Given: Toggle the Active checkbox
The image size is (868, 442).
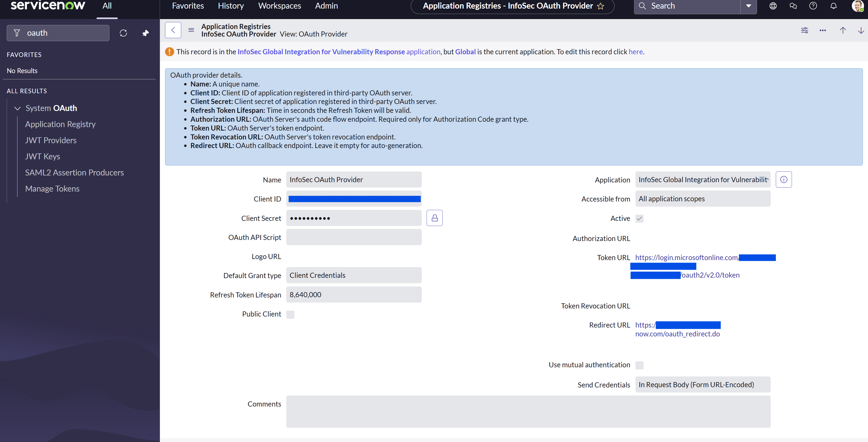Looking at the screenshot, I should click(640, 219).
